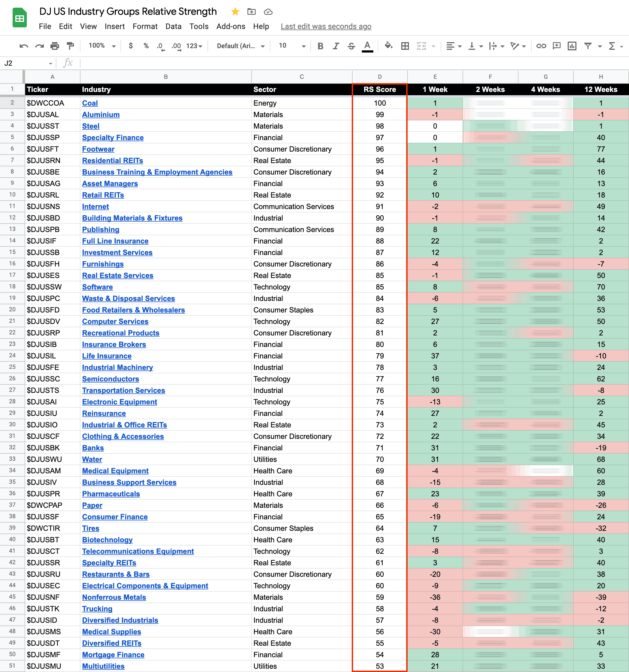629x672 pixels.
Task: Open the text wrapping dropdown
Action: [x=497, y=46]
